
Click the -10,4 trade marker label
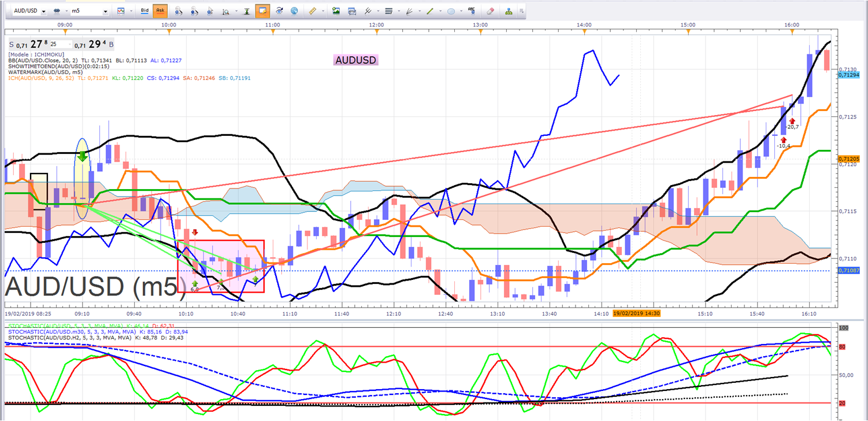click(x=784, y=146)
